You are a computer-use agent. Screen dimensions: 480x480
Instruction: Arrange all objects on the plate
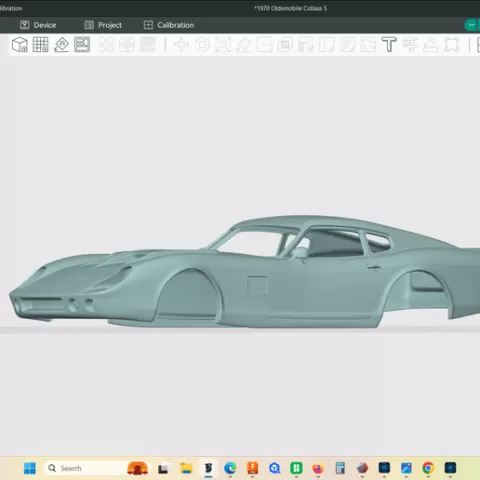click(x=82, y=45)
